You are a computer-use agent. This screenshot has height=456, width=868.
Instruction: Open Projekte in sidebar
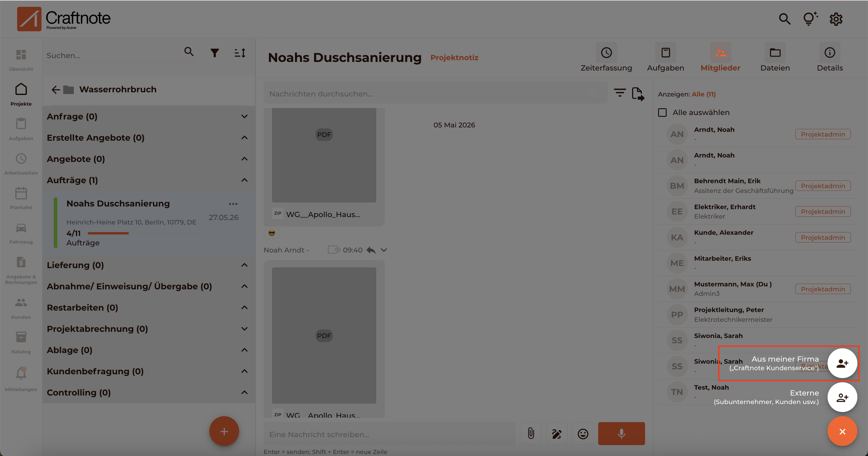(x=21, y=95)
